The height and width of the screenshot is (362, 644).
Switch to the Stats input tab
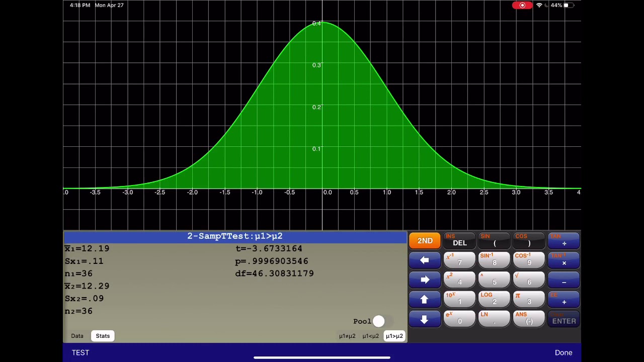[103, 336]
